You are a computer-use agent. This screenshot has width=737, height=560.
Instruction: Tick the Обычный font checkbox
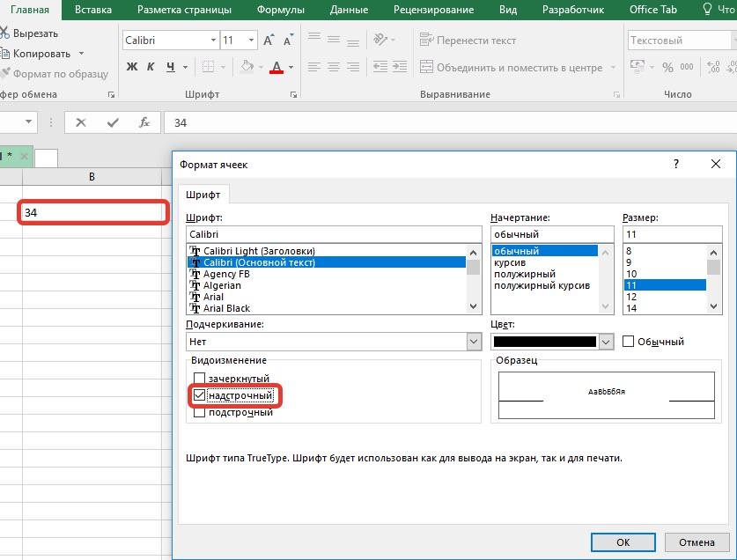click(629, 342)
